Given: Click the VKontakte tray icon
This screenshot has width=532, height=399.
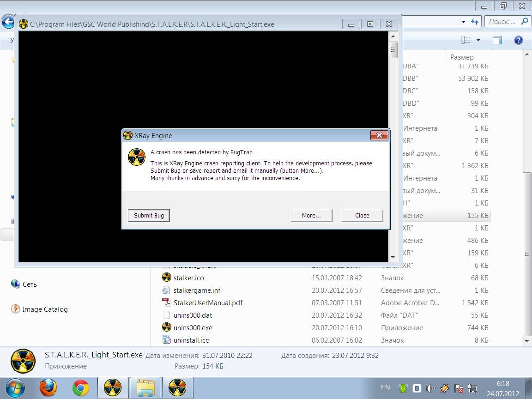Looking at the screenshot, I should click(x=417, y=388).
